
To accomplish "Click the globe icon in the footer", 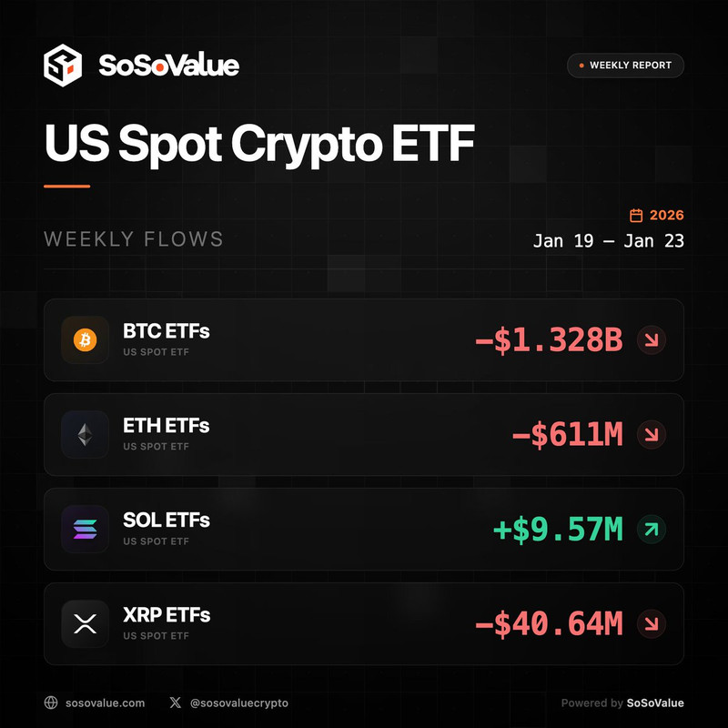I will tap(52, 703).
